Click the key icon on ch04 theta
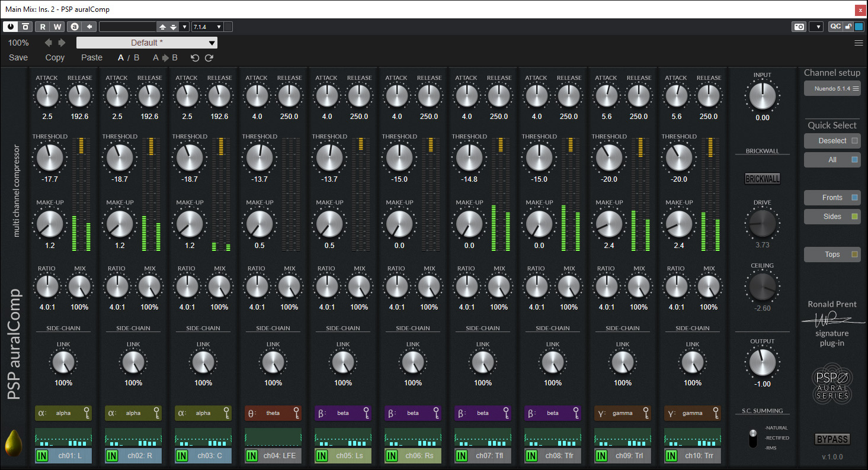The width and height of the screenshot is (868, 470). 296,413
